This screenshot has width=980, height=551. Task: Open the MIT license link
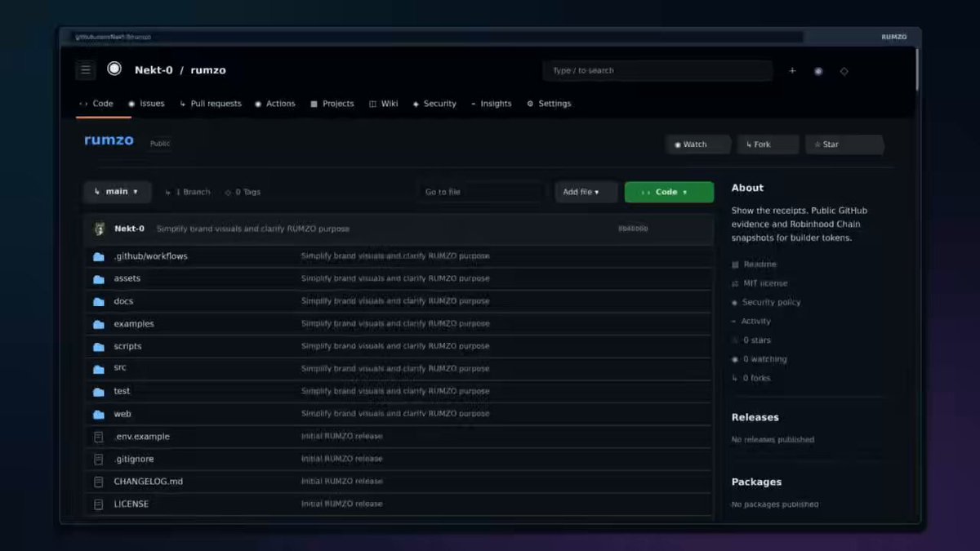(x=765, y=283)
